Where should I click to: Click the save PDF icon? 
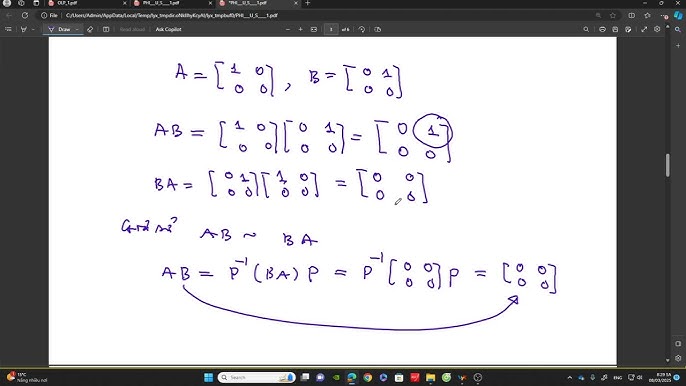[615, 29]
